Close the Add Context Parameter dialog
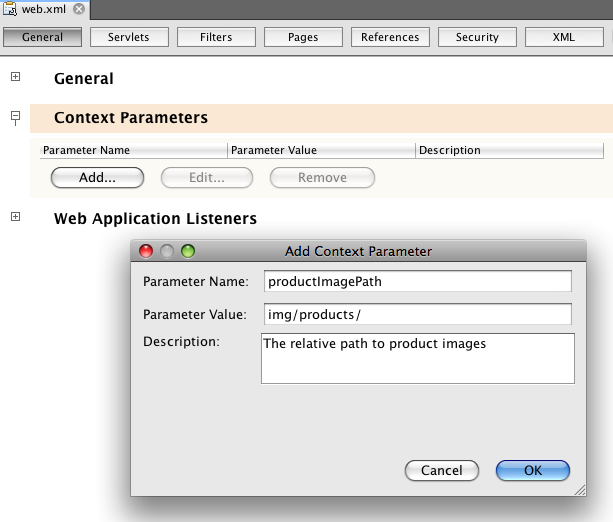This screenshot has height=522, width=613. 146,251
